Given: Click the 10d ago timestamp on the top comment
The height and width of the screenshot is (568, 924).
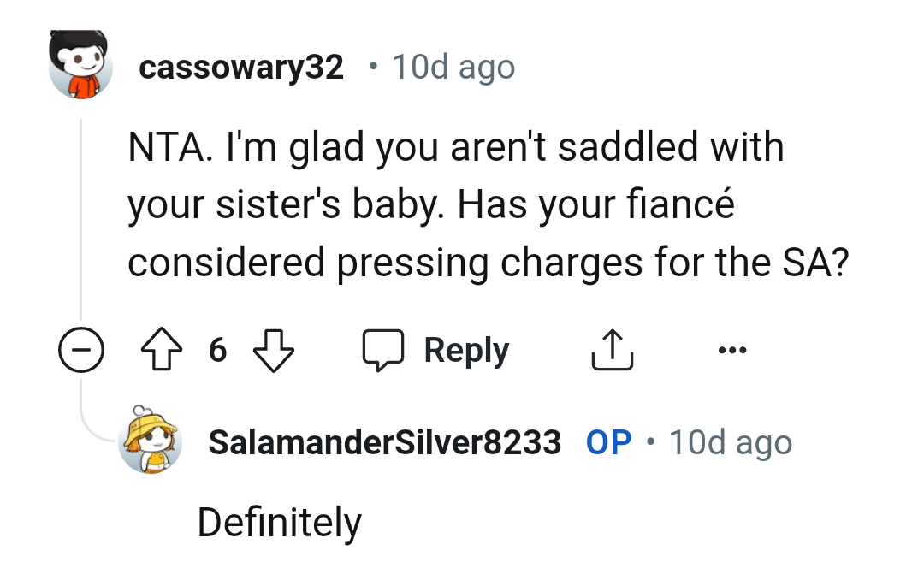Looking at the screenshot, I should click(454, 67).
